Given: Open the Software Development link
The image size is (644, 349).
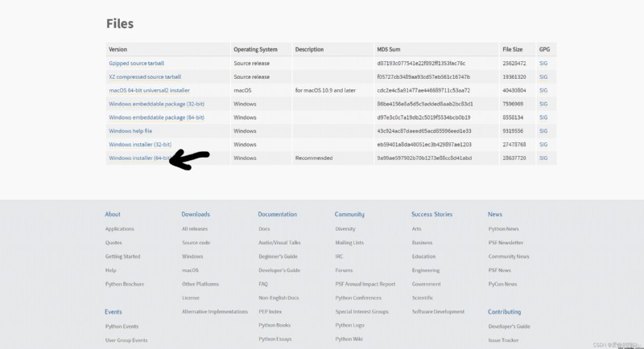Looking at the screenshot, I should point(438,312).
